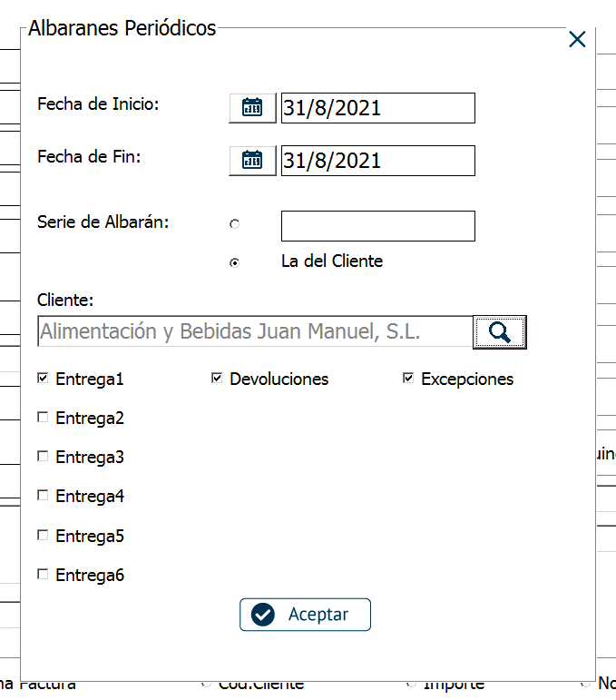
Task: Uncheck the Entrega1 checkbox
Action: point(43,378)
